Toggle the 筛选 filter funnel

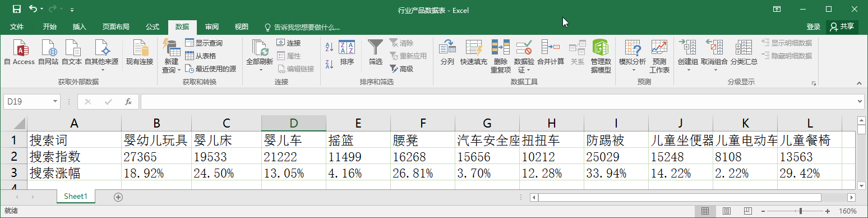coord(375,52)
